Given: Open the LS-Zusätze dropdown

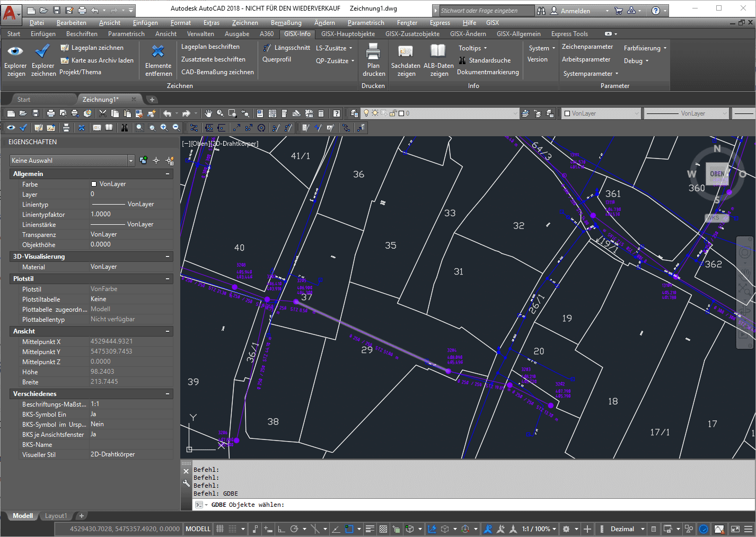Looking at the screenshot, I should pos(334,48).
